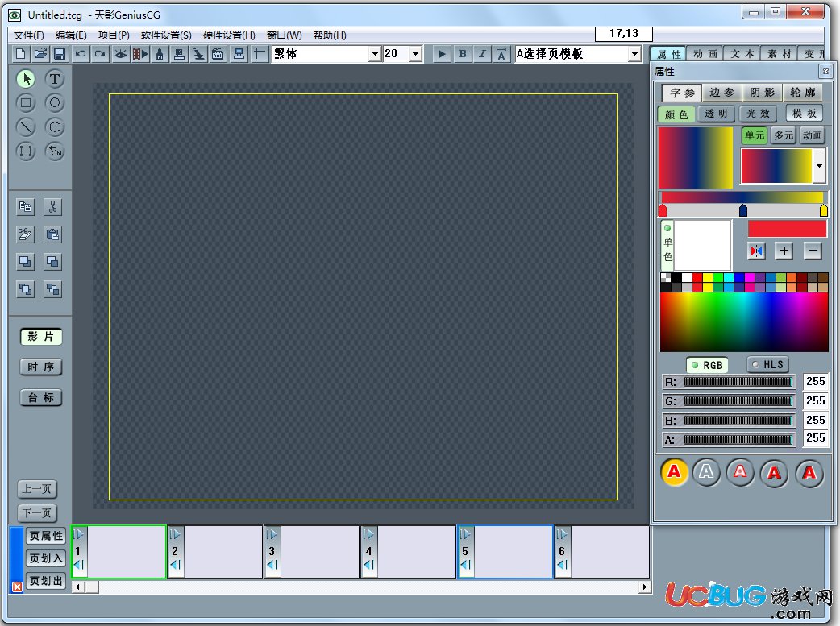Viewport: 840px width, 626px height.
Task: Select the HLS color mode radio
Action: [767, 365]
